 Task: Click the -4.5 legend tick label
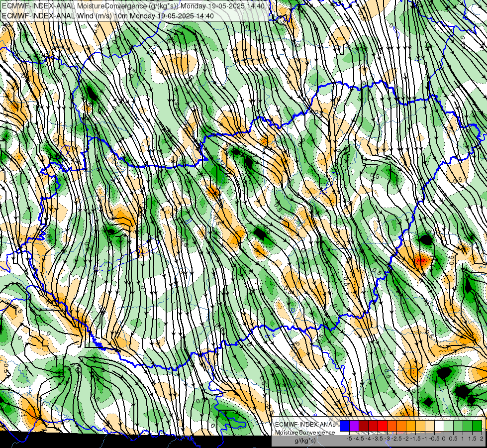(x=359, y=439)
